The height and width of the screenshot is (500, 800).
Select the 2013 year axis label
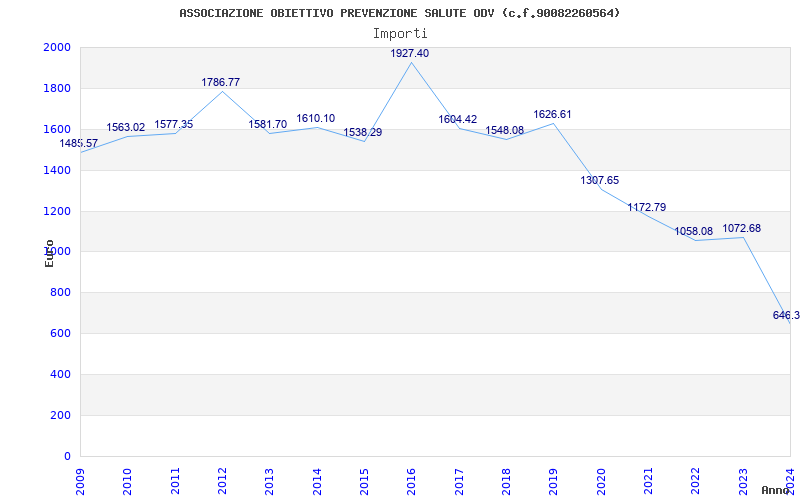click(x=269, y=482)
